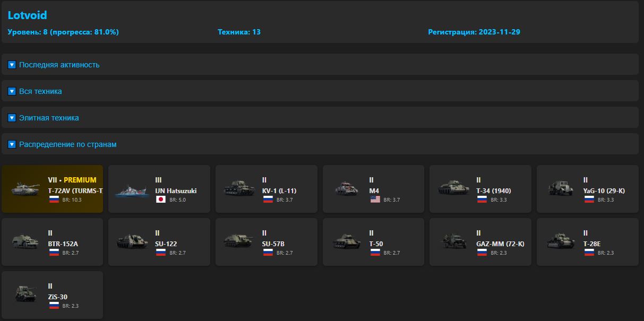
Task: Click the YaG-10 (29-K) truck icon
Action: pyautogui.click(x=560, y=188)
